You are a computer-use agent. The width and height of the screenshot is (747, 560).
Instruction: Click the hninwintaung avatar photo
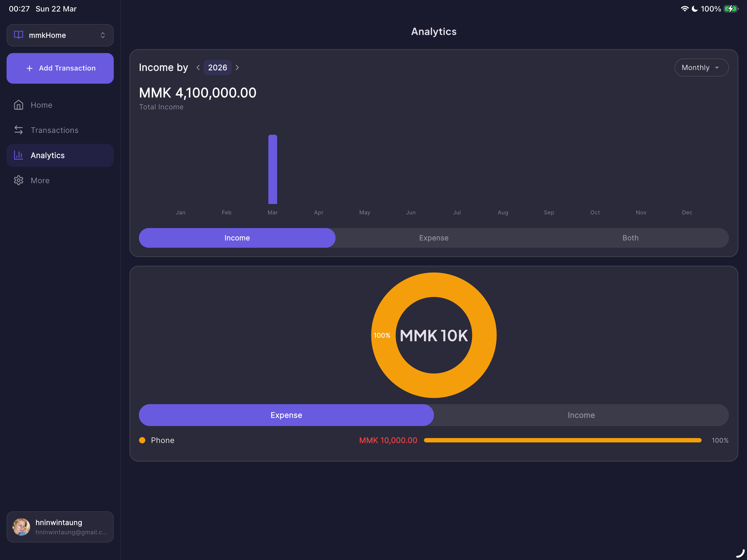pyautogui.click(x=21, y=527)
